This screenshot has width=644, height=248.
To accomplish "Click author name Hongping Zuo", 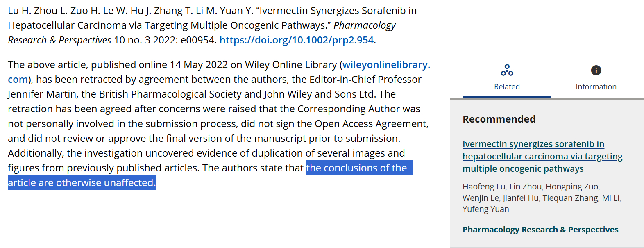I will (572, 187).
